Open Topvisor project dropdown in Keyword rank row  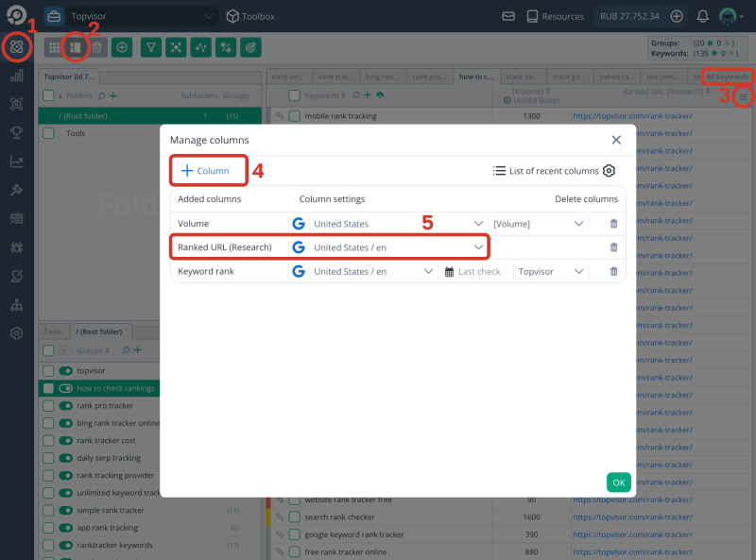tap(549, 271)
